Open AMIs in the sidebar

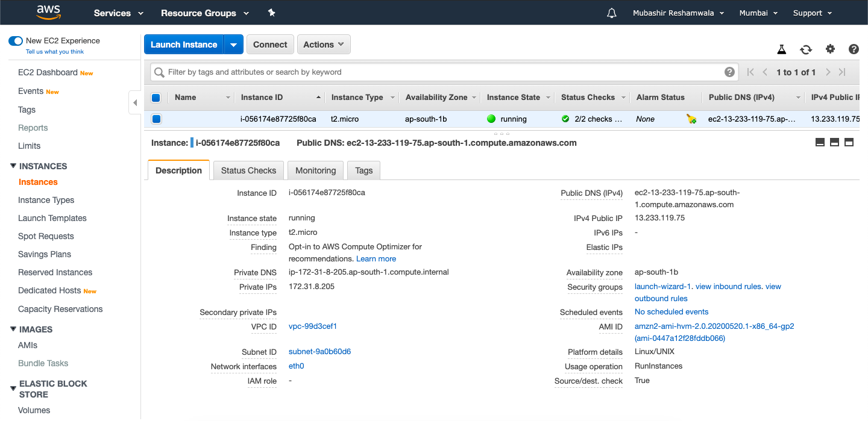click(x=28, y=345)
